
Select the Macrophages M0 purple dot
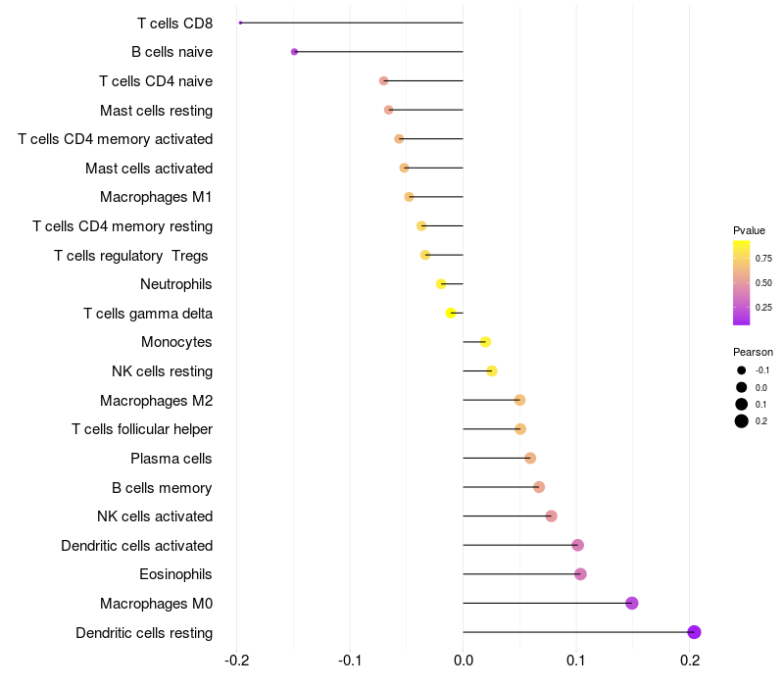(x=632, y=603)
